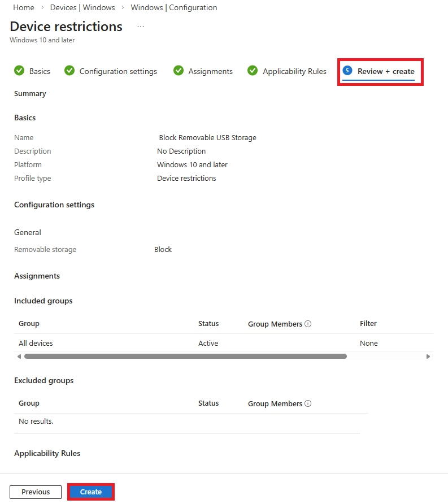Select the Platform value 'Windows 10 and later'
Image resolution: width=448 pixels, height=504 pixels.
[x=192, y=164]
